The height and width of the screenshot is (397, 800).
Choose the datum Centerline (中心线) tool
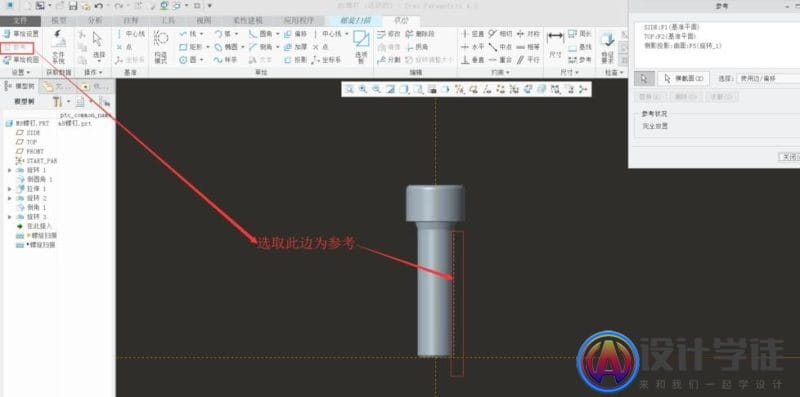[131, 34]
